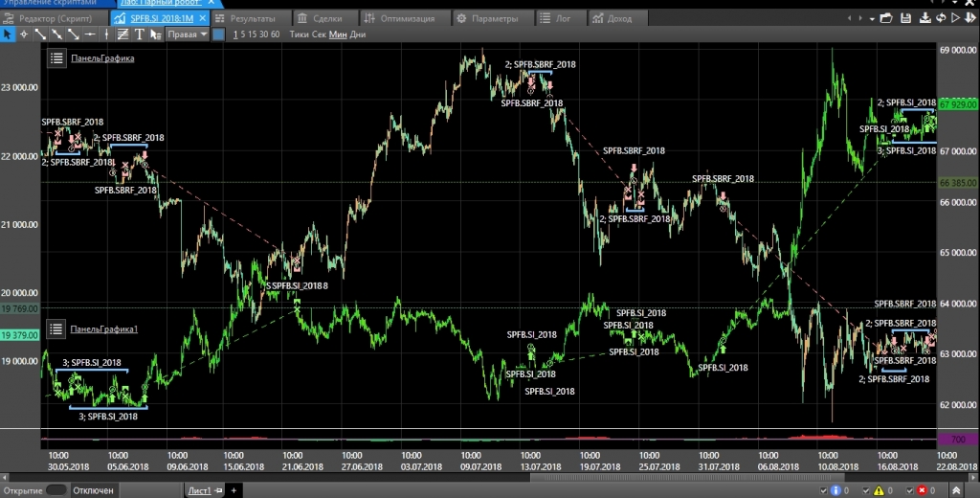Select the arrow pointer tool
Image resolution: width=980 pixels, height=498 pixels.
(8, 34)
